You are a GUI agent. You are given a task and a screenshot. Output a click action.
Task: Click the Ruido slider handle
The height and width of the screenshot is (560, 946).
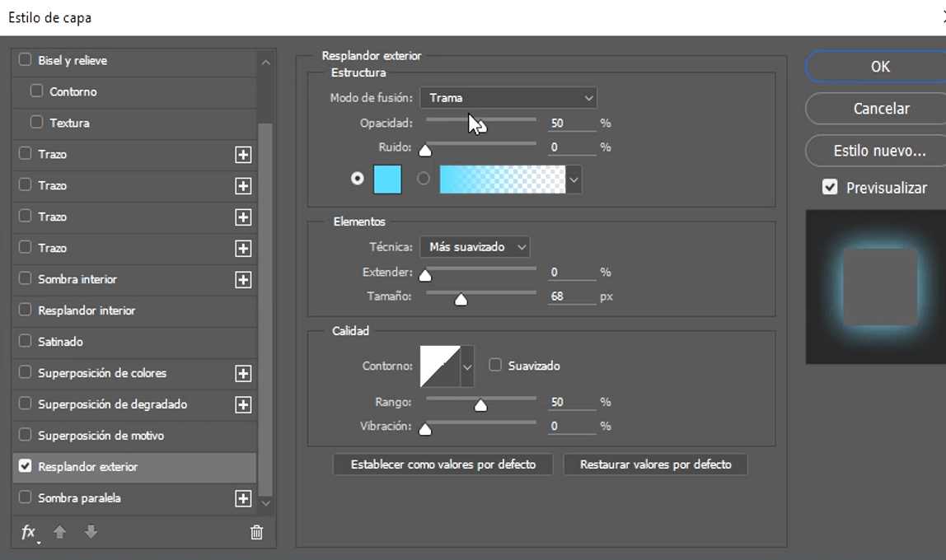tap(425, 150)
